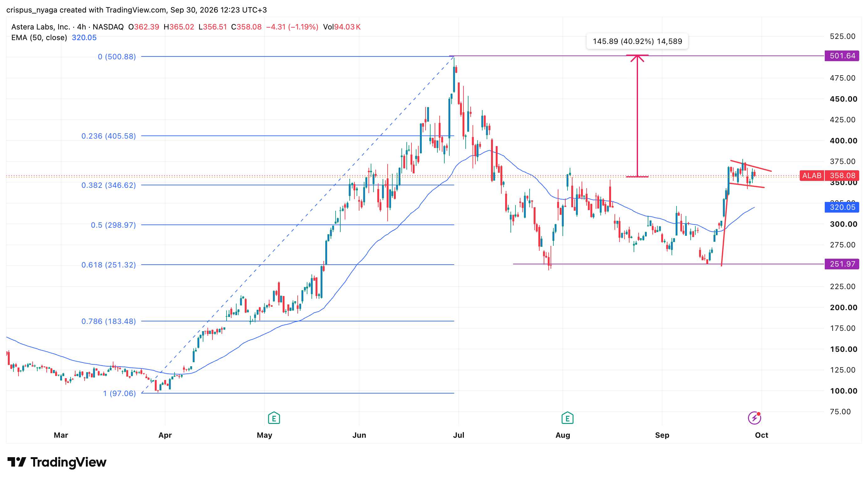
Task: Click the red 358.08 last price label
Action: tap(842, 176)
